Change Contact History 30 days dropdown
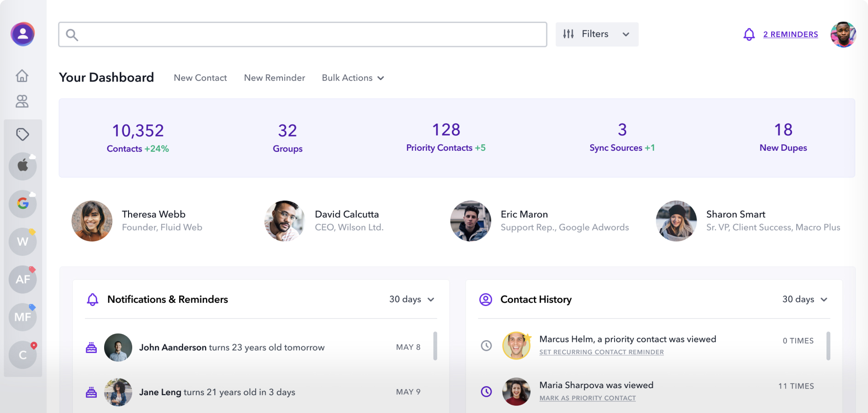This screenshot has width=868, height=413. pos(804,300)
